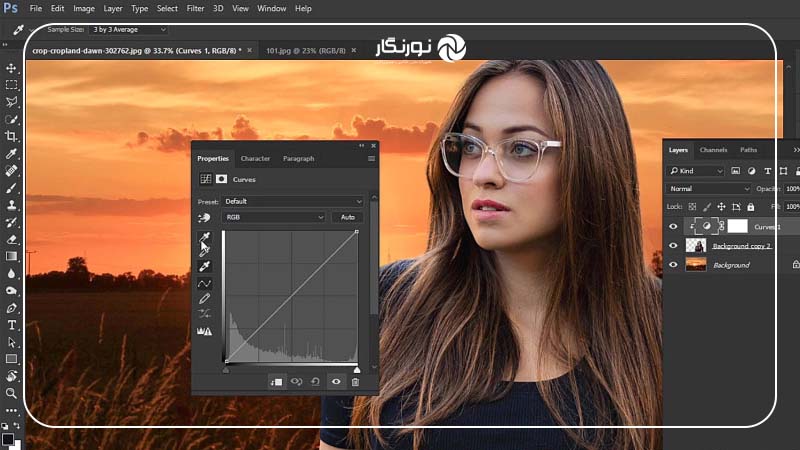The height and width of the screenshot is (450, 800).
Task: Click the black input slider under curve
Action: pyautogui.click(x=226, y=369)
